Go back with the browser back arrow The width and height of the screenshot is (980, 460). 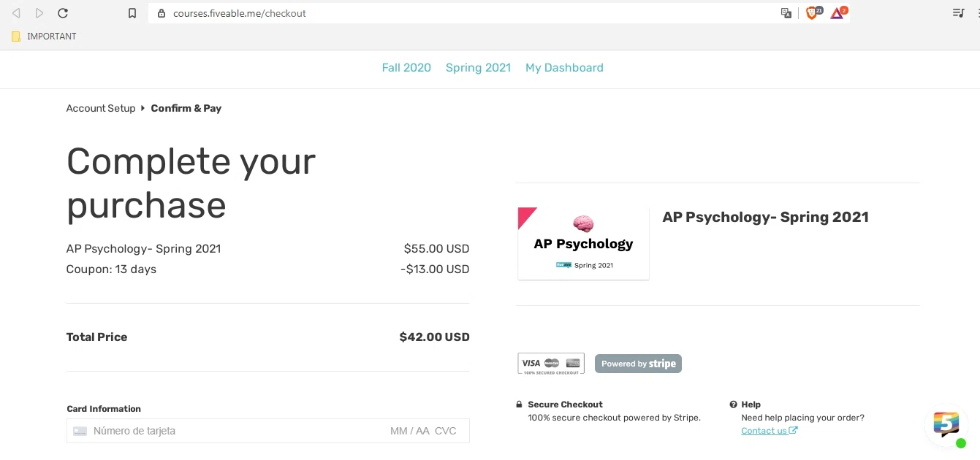coord(16,13)
